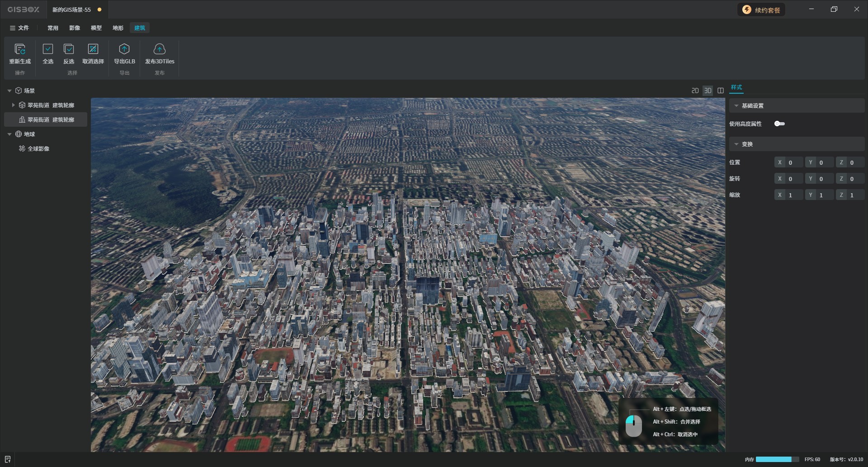Screen dimensions: 868x467
Task: Open the log icon in status bar
Action: 8,459
